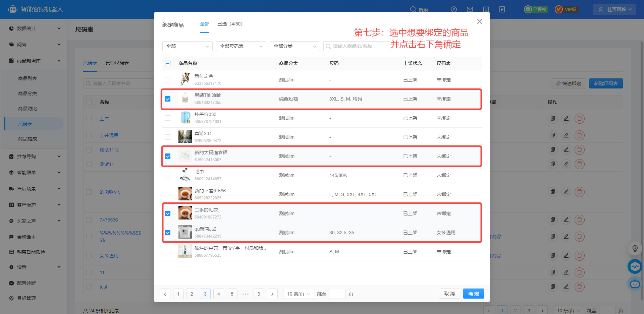This screenshot has height=314, width=644.
Task: Close the 绑定商品 dialog
Action: pos(480,21)
